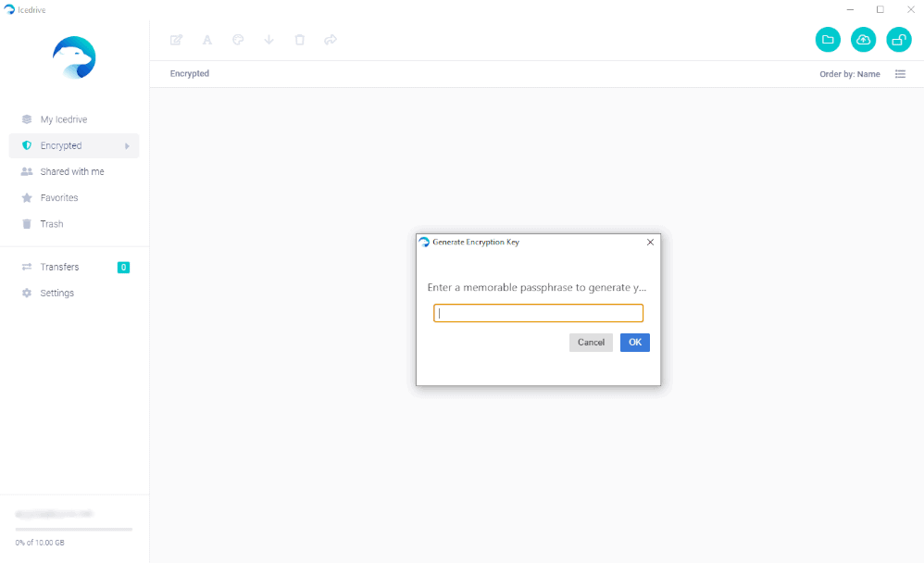Screen dimensions: 924x563
Task: Create a new folder with the teal folder icon
Action: 828,40
